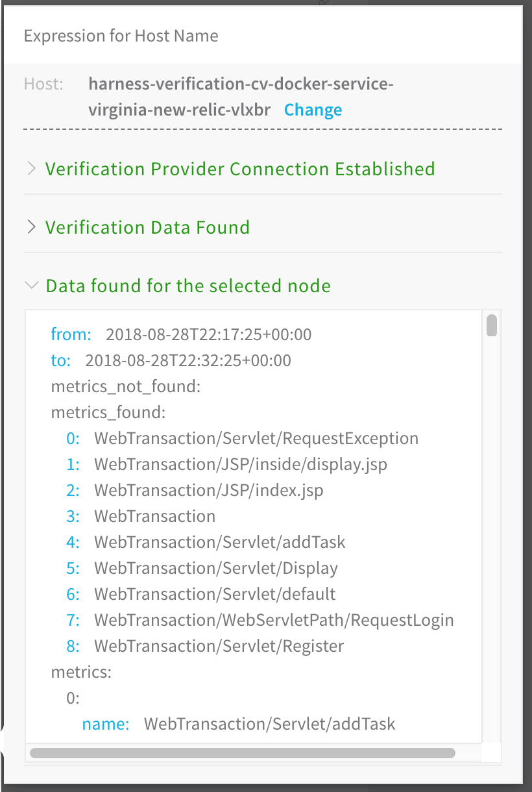Click the metrics_found key label

point(108,412)
